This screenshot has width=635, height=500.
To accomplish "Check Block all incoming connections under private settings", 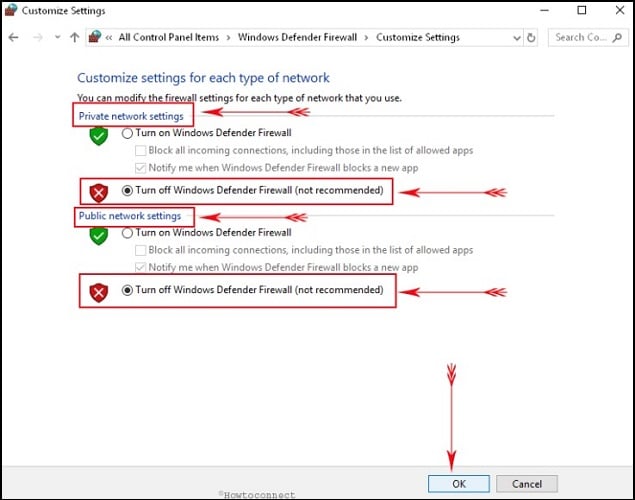I will coord(141,151).
